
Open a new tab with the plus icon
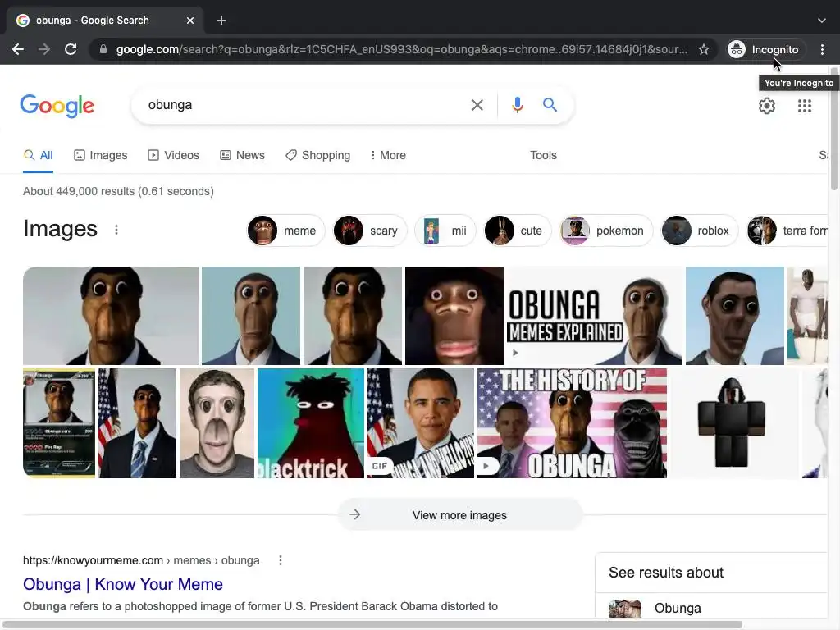(221, 21)
